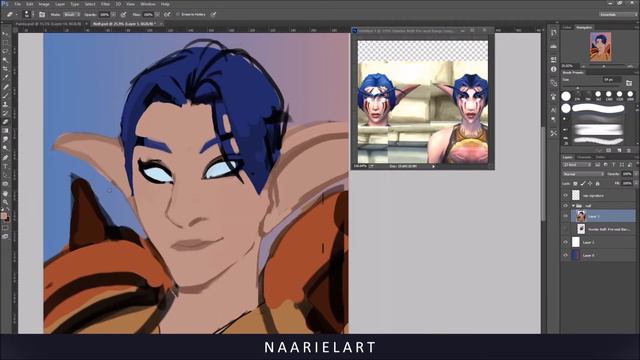The width and height of the screenshot is (640, 360).
Task: Open the layer blend mode dropdown Normal
Action: (583, 174)
